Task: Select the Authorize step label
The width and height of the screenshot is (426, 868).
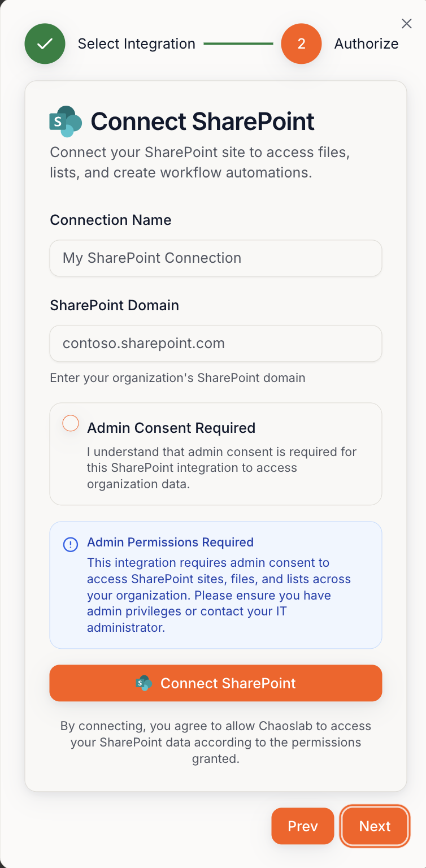Action: pyautogui.click(x=366, y=44)
